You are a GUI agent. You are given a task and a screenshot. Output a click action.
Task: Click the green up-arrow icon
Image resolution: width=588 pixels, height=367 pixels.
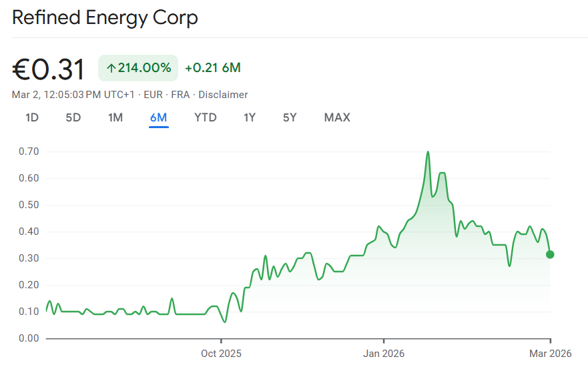point(111,68)
